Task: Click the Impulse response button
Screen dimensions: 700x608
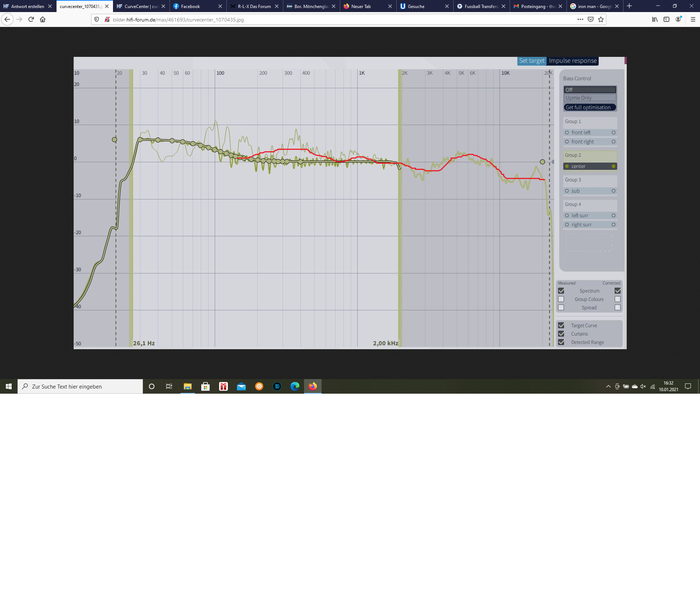Action: (572, 61)
